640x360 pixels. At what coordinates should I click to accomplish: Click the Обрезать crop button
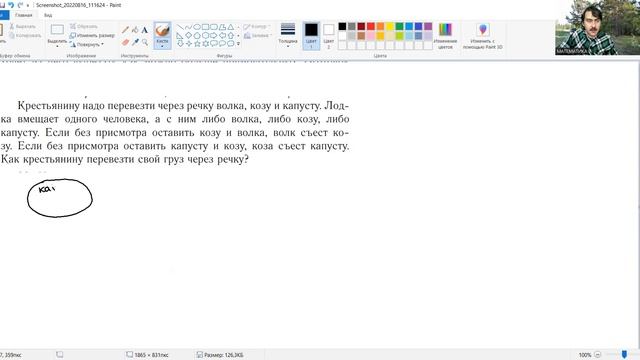pos(83,27)
